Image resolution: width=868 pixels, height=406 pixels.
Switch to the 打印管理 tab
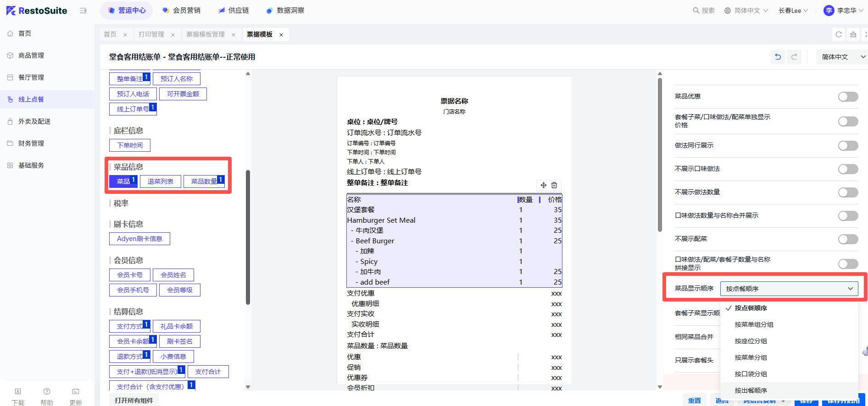tap(151, 34)
